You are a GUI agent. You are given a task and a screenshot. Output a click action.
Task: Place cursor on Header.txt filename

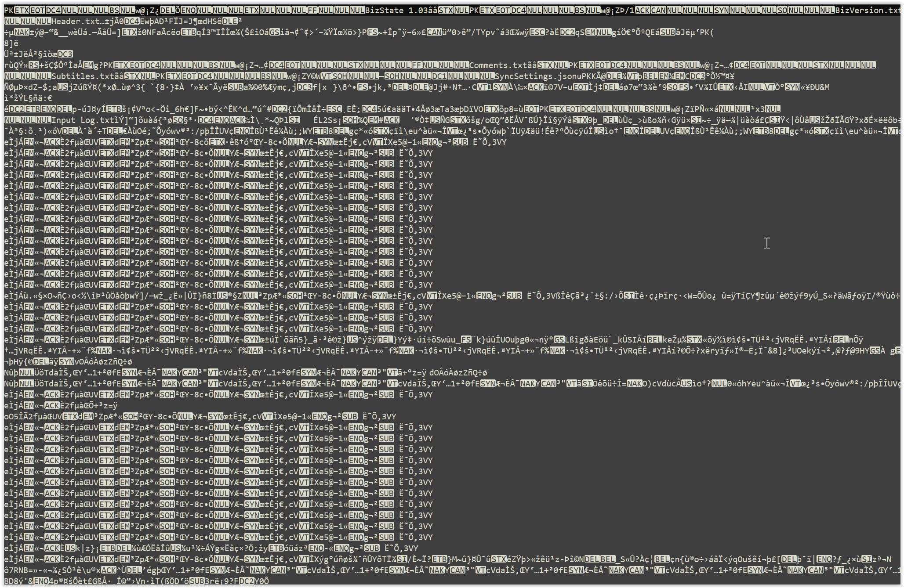pos(75,21)
